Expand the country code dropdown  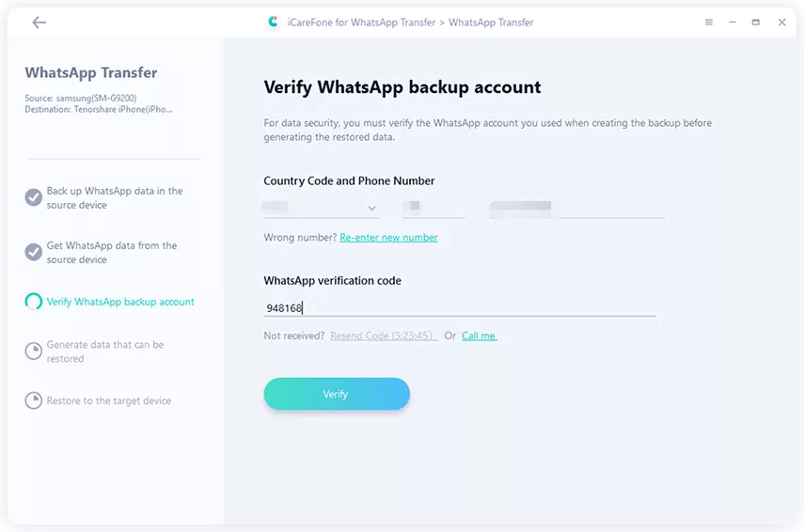pyautogui.click(x=372, y=208)
